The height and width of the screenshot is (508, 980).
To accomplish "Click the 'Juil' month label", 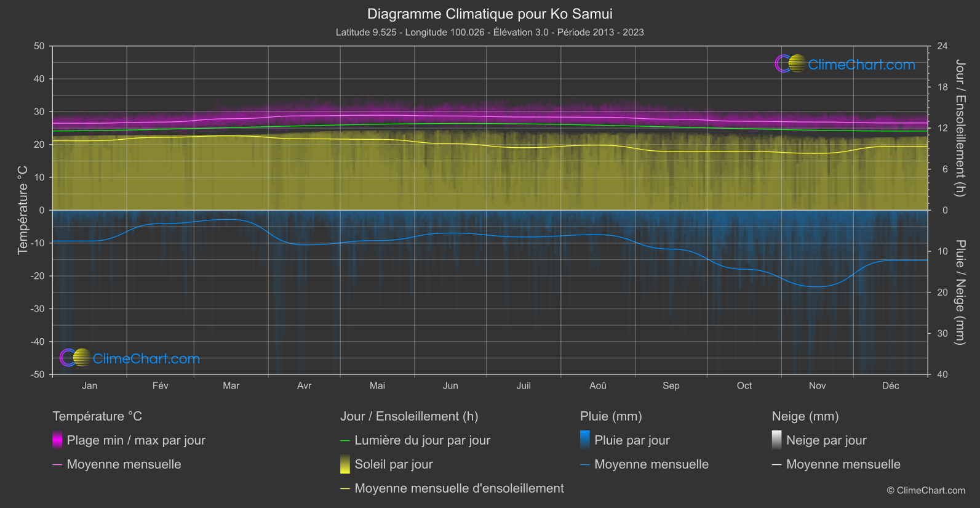I will 524,385.
